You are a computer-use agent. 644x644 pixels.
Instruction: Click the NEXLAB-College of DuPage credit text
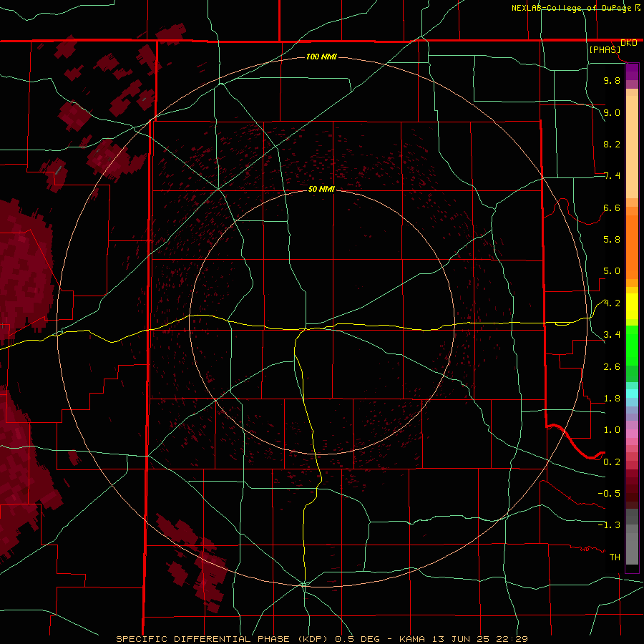572,8
